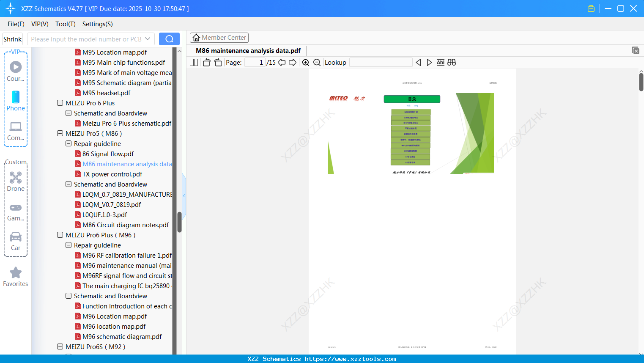Click the Lookup text field
This screenshot has height=363, width=644.
point(381,63)
